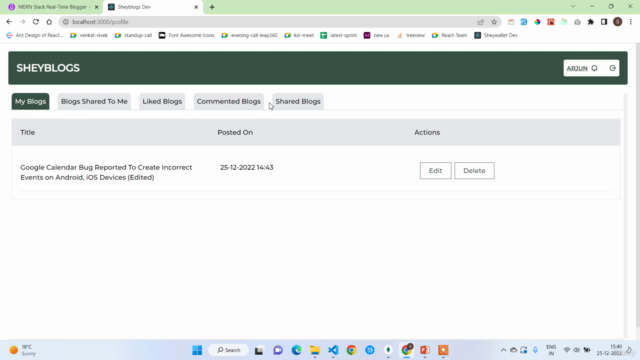Open the Chrome three-dot menu

[x=631, y=22]
